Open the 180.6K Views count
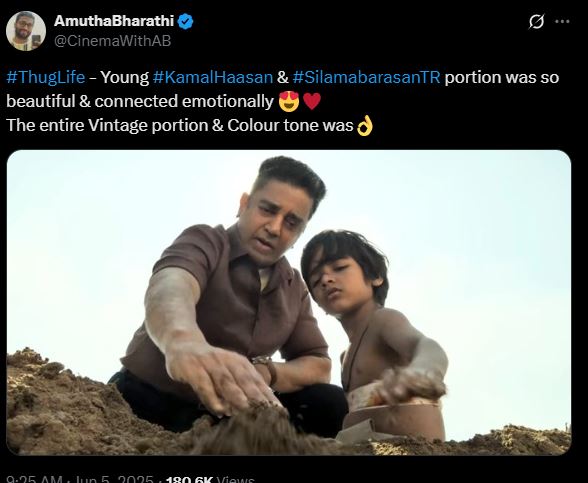Image resolution: width=588 pixels, height=483 pixels. pyautogui.click(x=210, y=480)
